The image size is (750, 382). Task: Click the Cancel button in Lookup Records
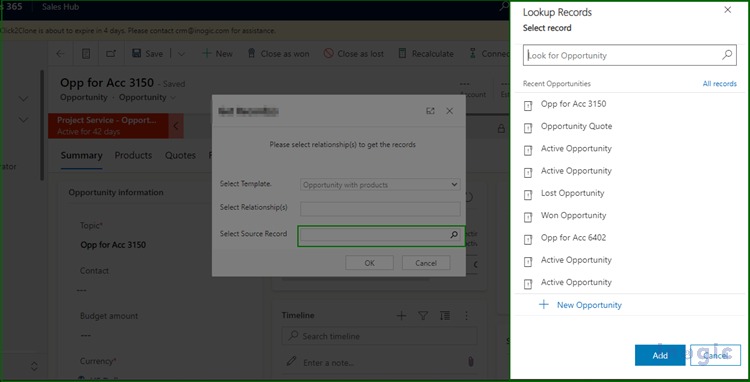[716, 355]
